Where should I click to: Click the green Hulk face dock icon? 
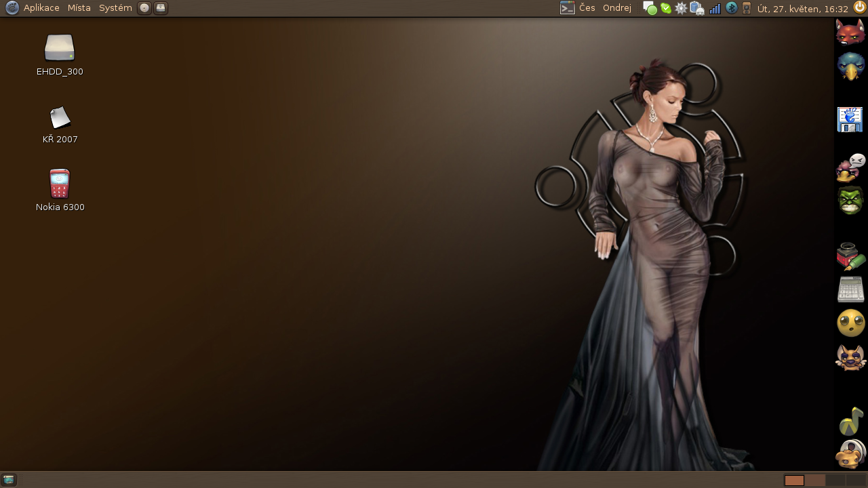850,201
